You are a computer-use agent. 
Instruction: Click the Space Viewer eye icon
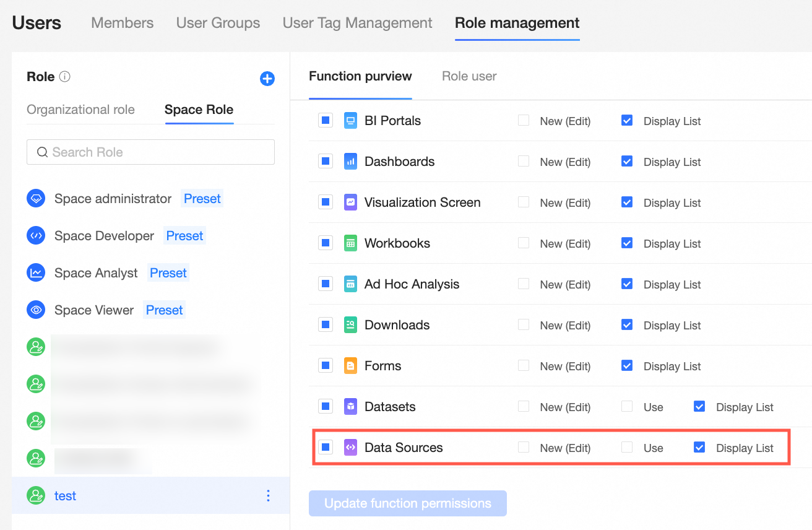pos(36,310)
